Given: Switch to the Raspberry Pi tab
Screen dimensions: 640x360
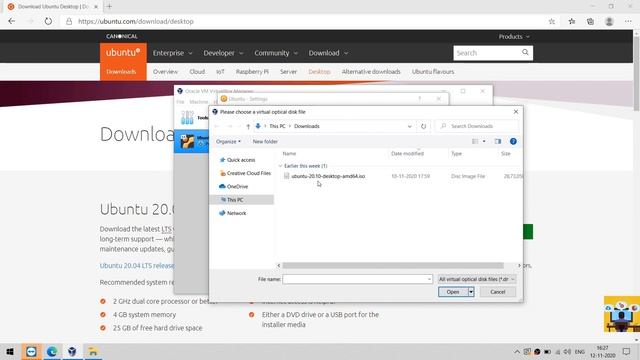Looking at the screenshot, I should click(252, 72).
